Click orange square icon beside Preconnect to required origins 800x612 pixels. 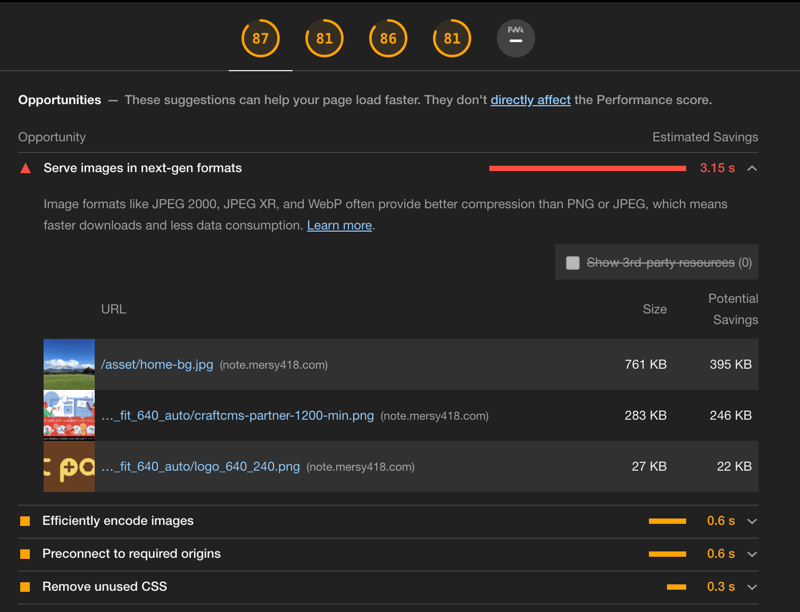coord(25,554)
